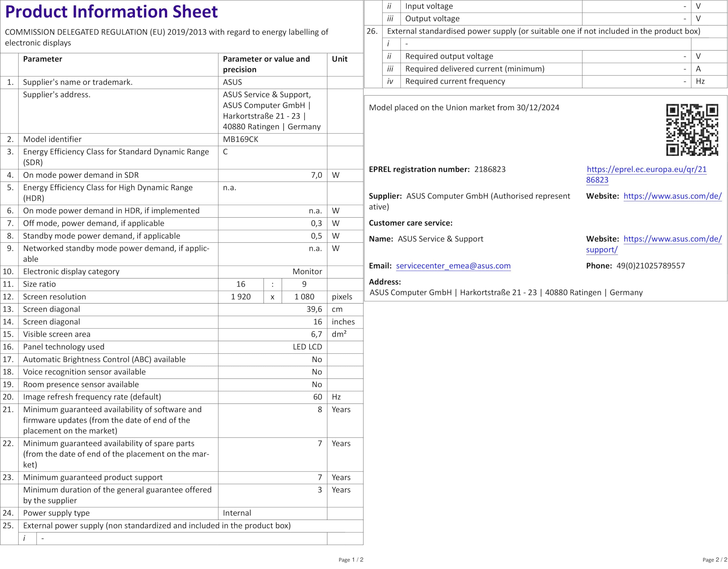Select the model identifier MB169CK
This screenshot has width=728, height=569.
tap(240, 140)
